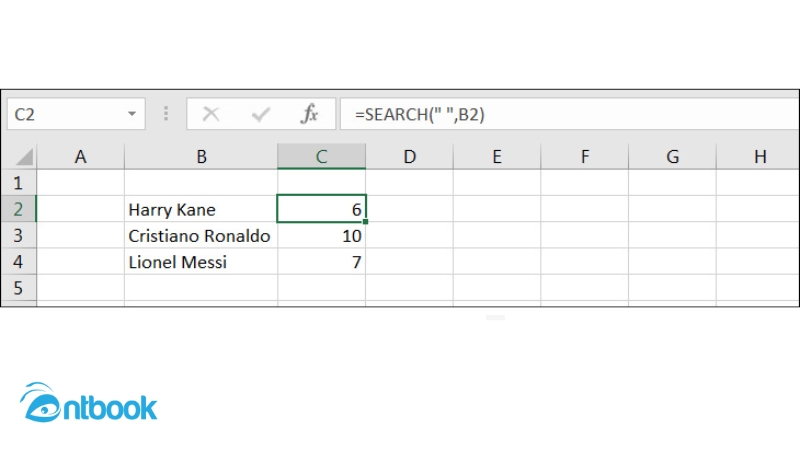Screen dimensions: 800x450
Task: Open the Insert Function fx icon
Action: click(310, 114)
